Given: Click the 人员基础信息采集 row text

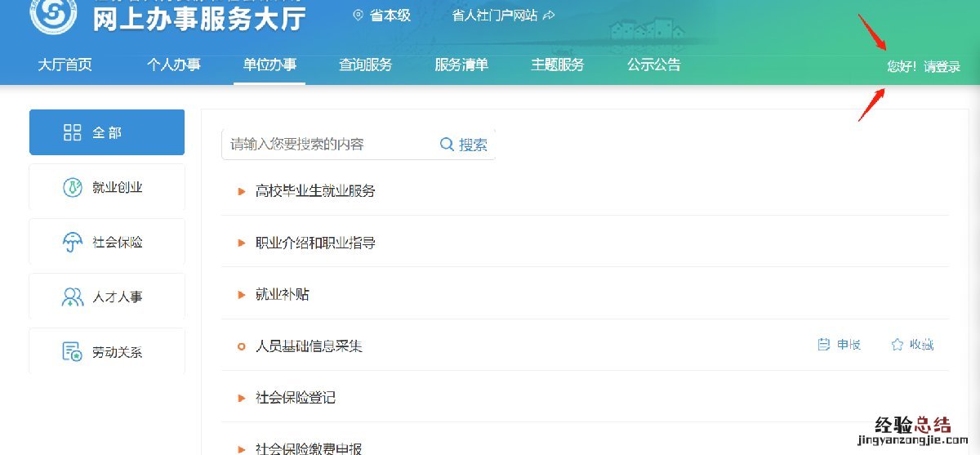Looking at the screenshot, I should (x=309, y=346).
